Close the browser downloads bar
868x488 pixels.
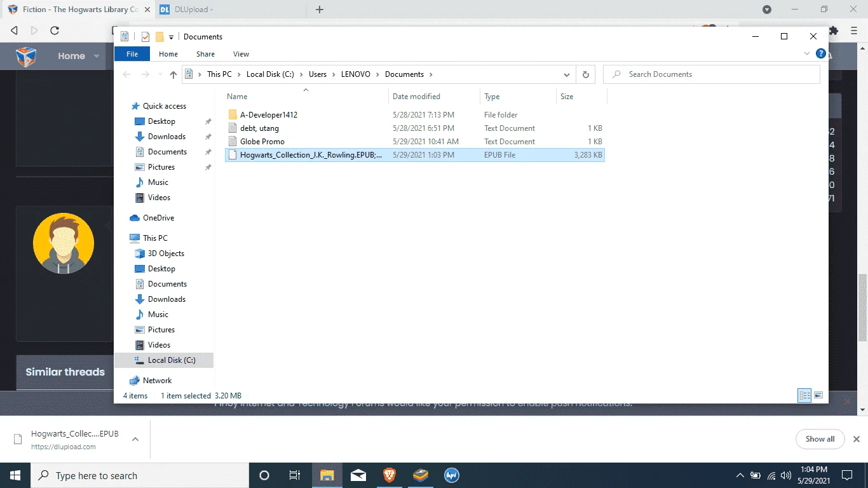click(857, 439)
